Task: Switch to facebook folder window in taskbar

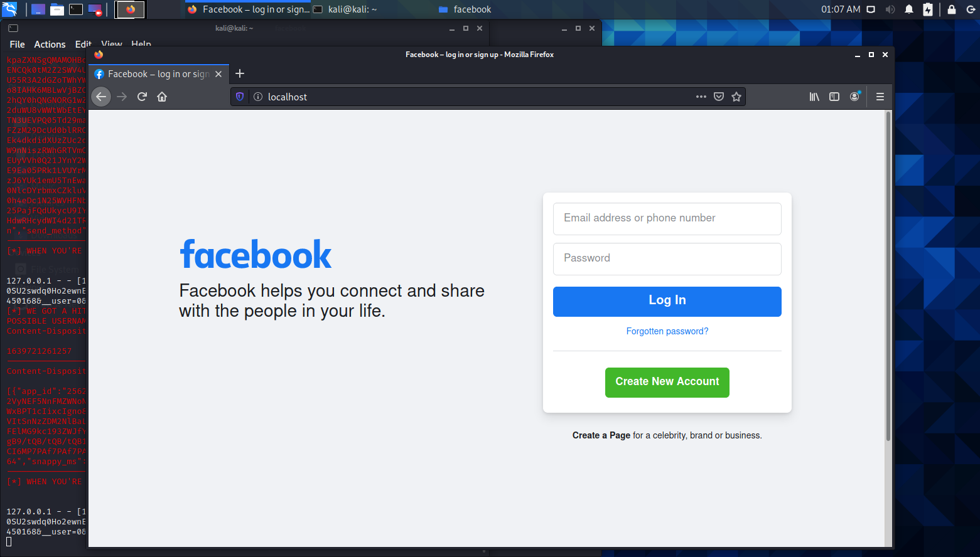Action: point(465,9)
